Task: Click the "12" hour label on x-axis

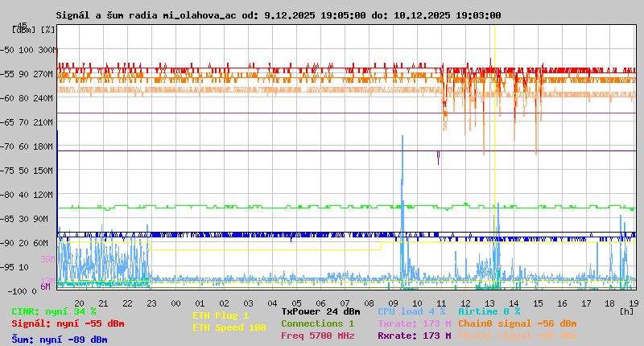Action: tap(466, 303)
